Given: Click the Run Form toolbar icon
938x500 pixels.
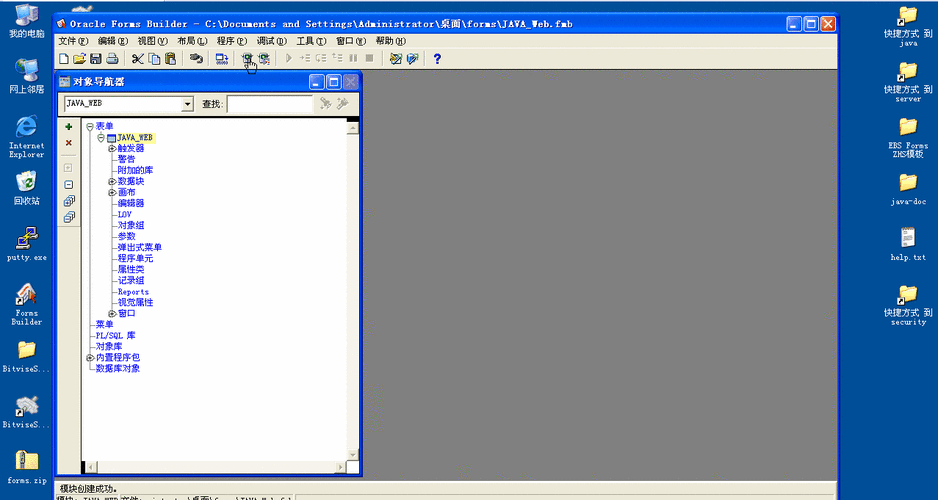Looking at the screenshot, I should (247, 59).
